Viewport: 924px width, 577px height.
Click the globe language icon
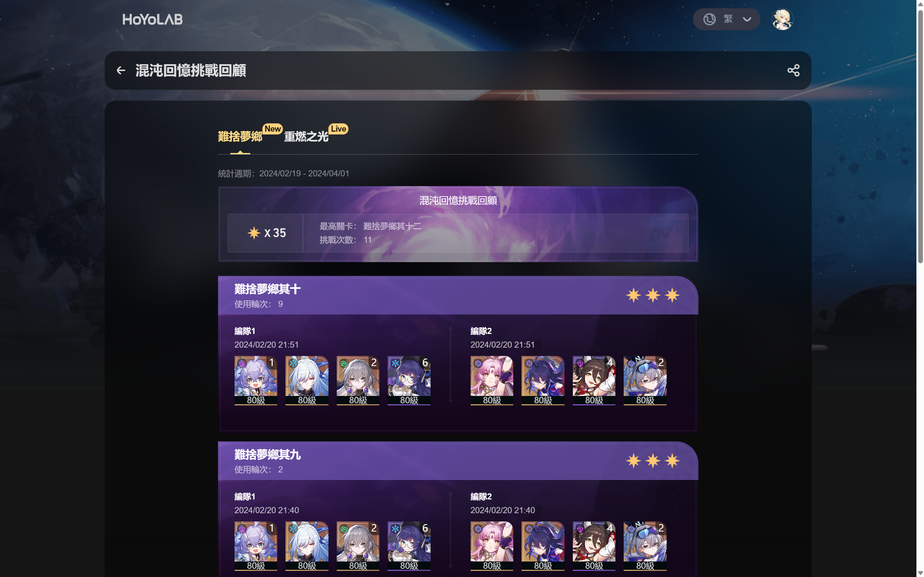(709, 19)
